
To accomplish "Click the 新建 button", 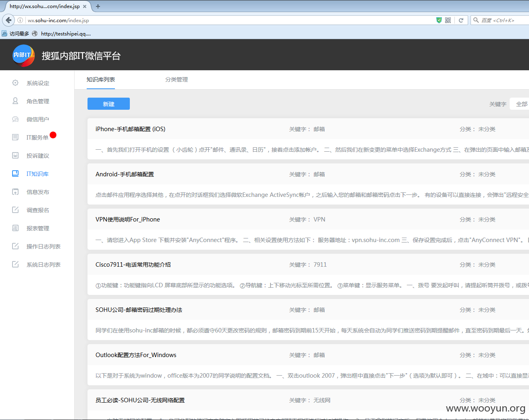I will (x=108, y=104).
